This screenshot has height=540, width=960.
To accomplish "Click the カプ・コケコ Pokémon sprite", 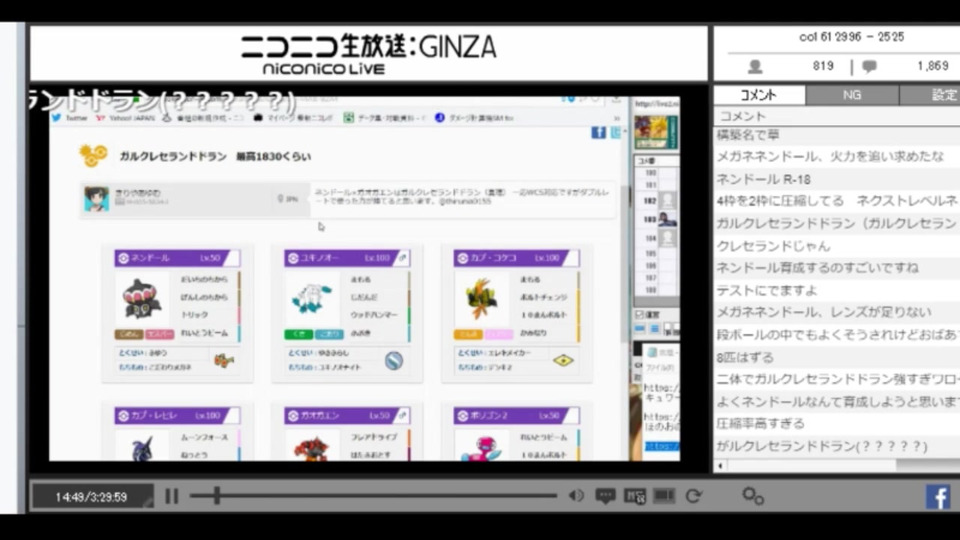I will point(481,299).
